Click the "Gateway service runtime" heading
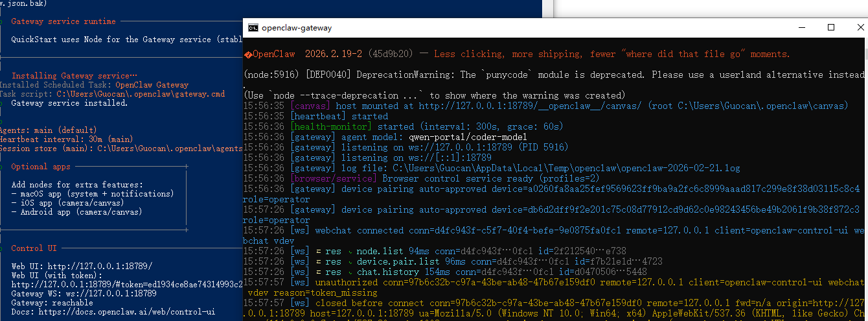The width and height of the screenshot is (868, 321). click(x=63, y=21)
